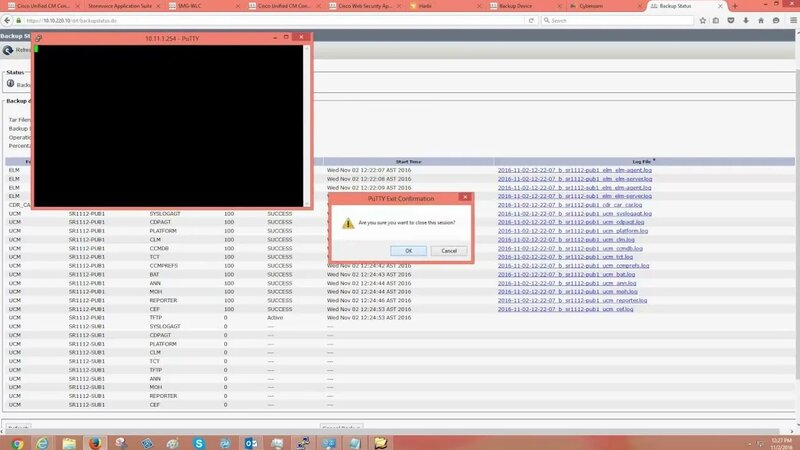Click inside the black PuTTY terminal area
The width and height of the screenshot is (800, 450).
tap(168, 126)
